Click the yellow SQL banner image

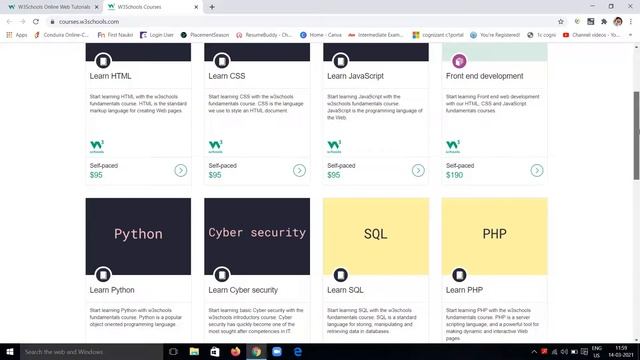(376, 236)
